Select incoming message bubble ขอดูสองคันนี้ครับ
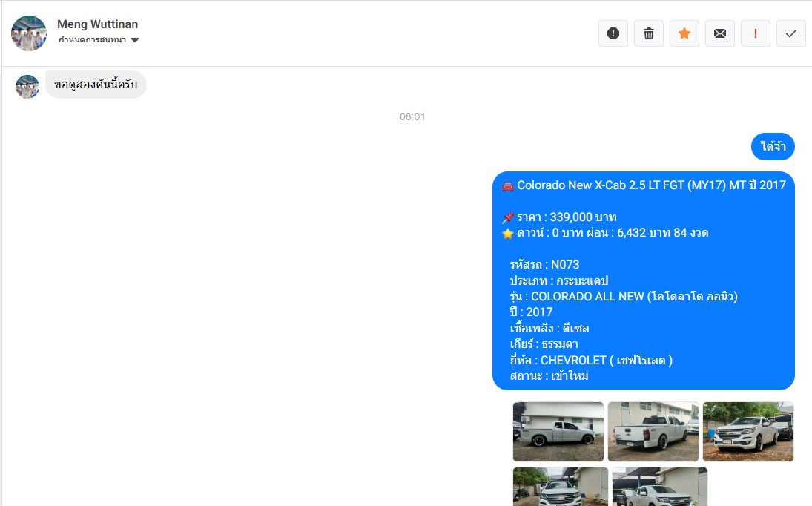The image size is (812, 506). pos(96,85)
